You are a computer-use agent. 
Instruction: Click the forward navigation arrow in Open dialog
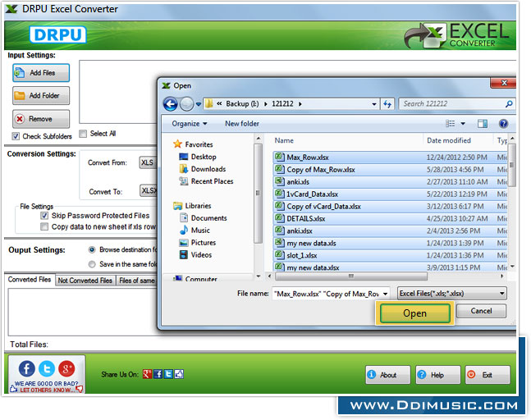click(x=186, y=104)
